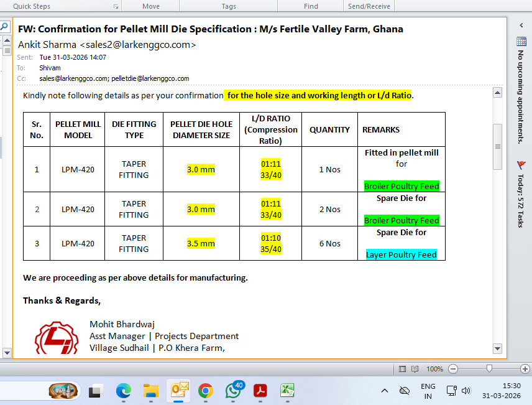
Task: Show hidden system tray icons
Action: [384, 391]
